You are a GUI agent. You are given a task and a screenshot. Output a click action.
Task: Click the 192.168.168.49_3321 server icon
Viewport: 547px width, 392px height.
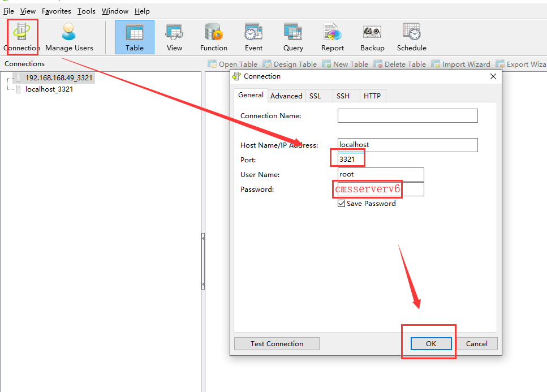[19, 77]
